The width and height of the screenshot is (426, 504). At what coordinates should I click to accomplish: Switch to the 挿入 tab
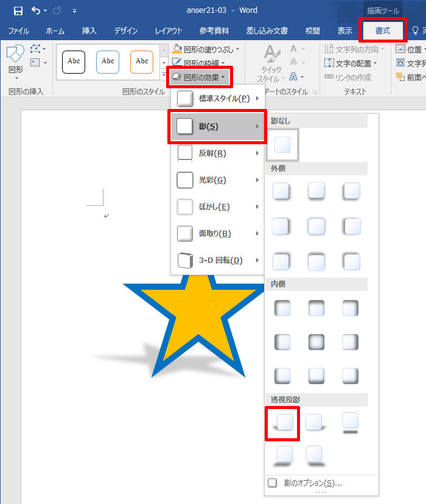pyautogui.click(x=89, y=31)
